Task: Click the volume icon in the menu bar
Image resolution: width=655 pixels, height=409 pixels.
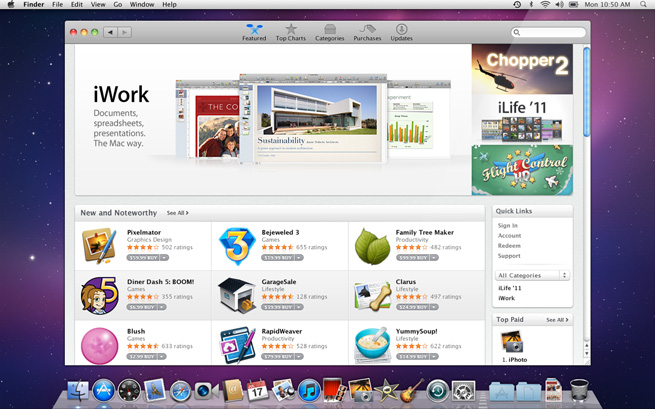Action: coord(559,5)
